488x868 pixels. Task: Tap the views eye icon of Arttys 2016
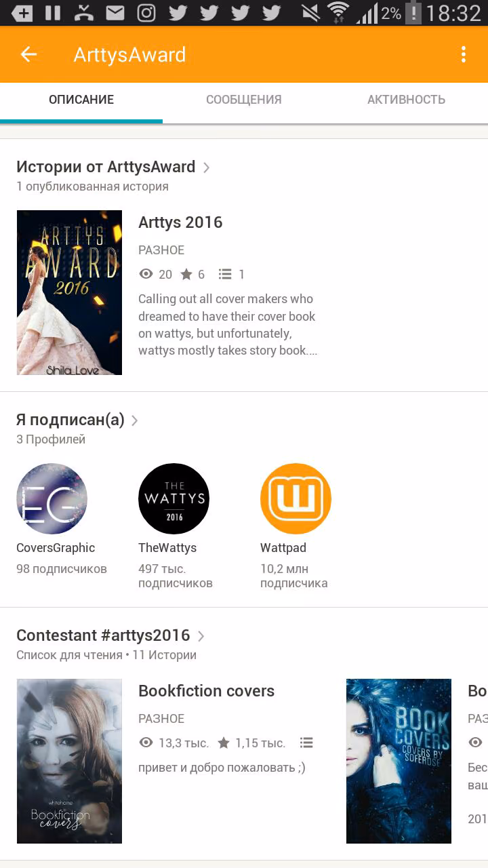pos(146,274)
